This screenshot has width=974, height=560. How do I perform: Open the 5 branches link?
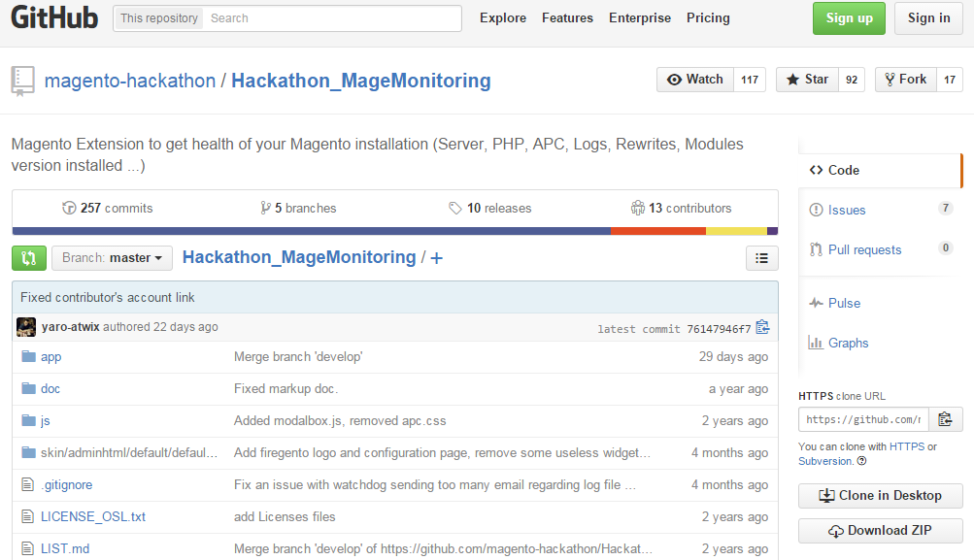tap(298, 208)
